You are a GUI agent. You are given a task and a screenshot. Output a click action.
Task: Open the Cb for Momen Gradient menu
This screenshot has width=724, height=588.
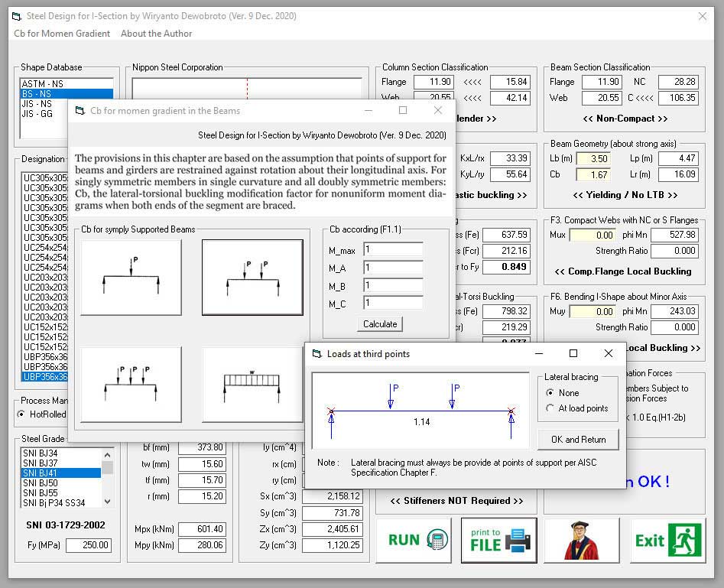click(62, 34)
